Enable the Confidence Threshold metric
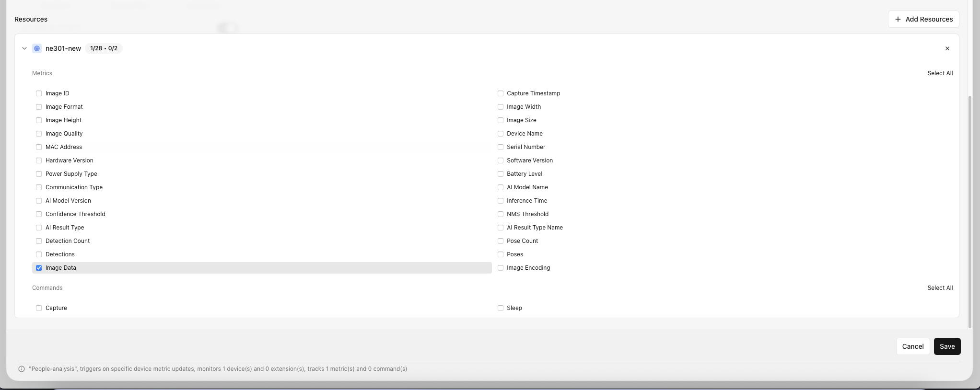The height and width of the screenshot is (390, 980). 39,214
